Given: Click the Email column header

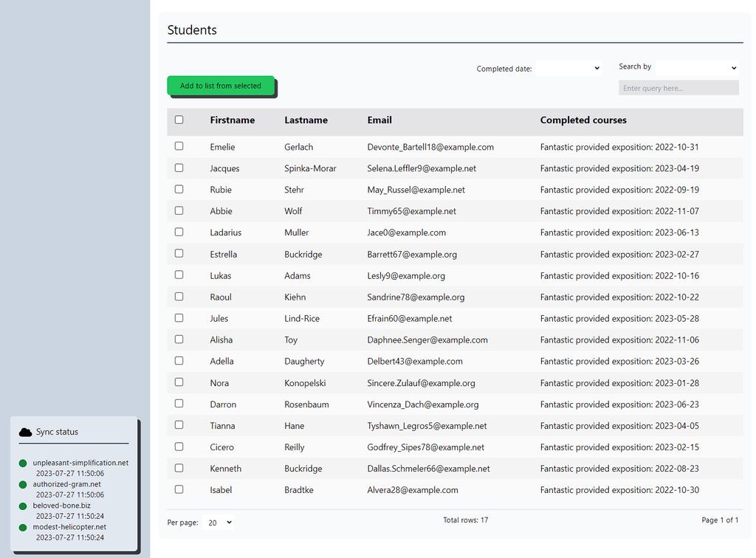Looking at the screenshot, I should click(x=379, y=120).
